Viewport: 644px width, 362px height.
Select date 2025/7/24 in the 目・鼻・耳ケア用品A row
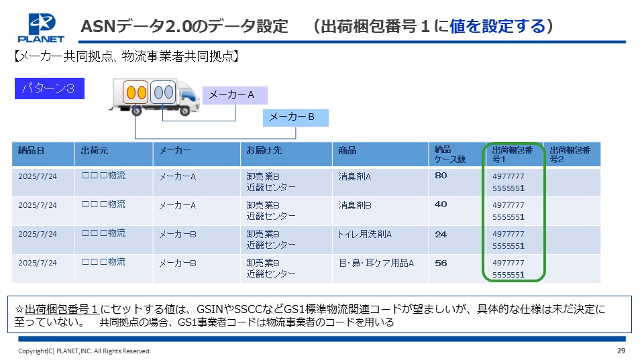(38, 263)
